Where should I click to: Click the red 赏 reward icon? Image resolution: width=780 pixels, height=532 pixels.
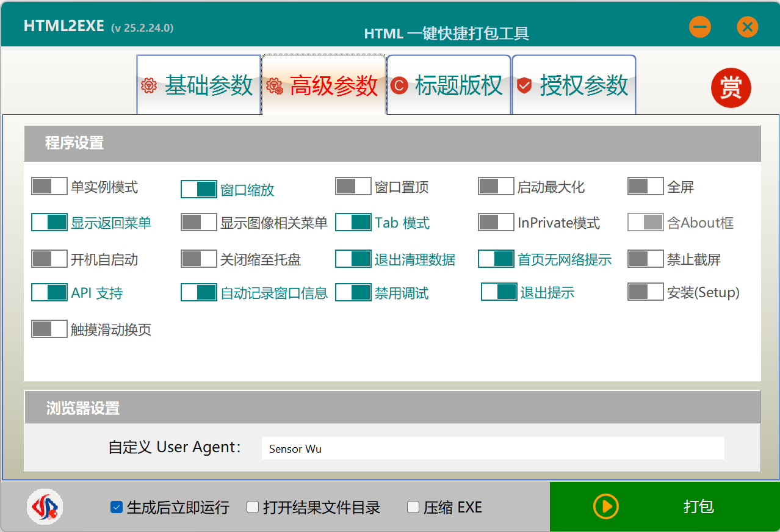coord(731,88)
